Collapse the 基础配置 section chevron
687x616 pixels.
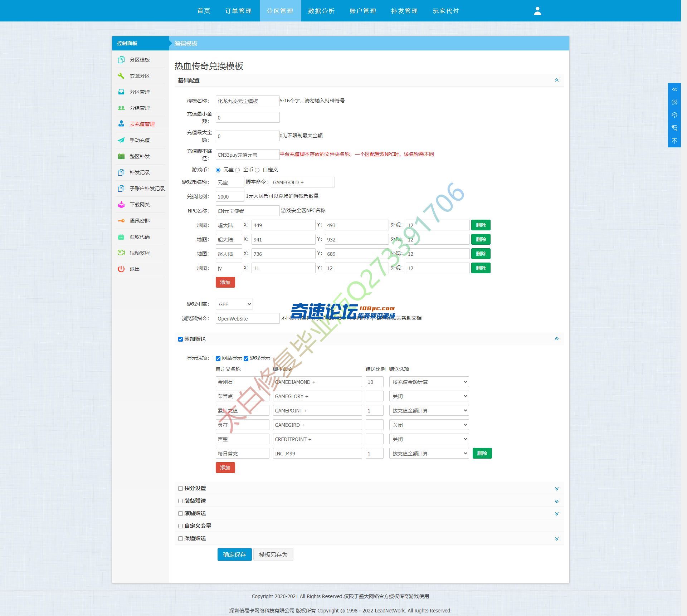click(557, 80)
